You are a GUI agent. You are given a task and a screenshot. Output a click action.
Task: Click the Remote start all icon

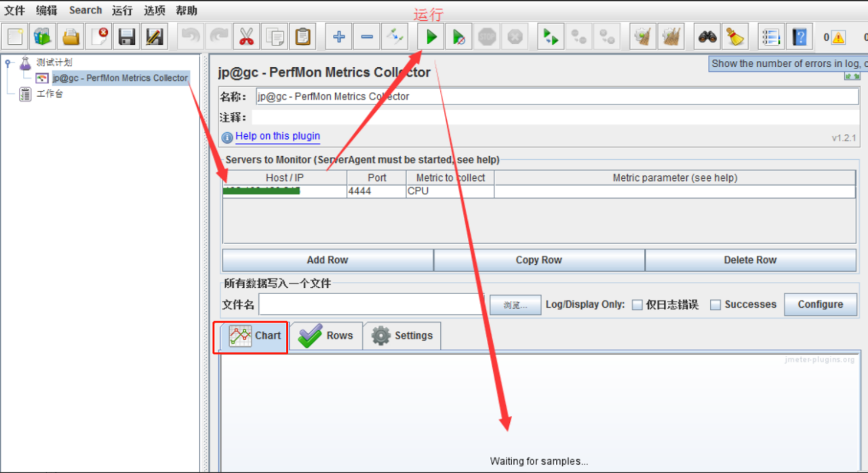tap(551, 37)
